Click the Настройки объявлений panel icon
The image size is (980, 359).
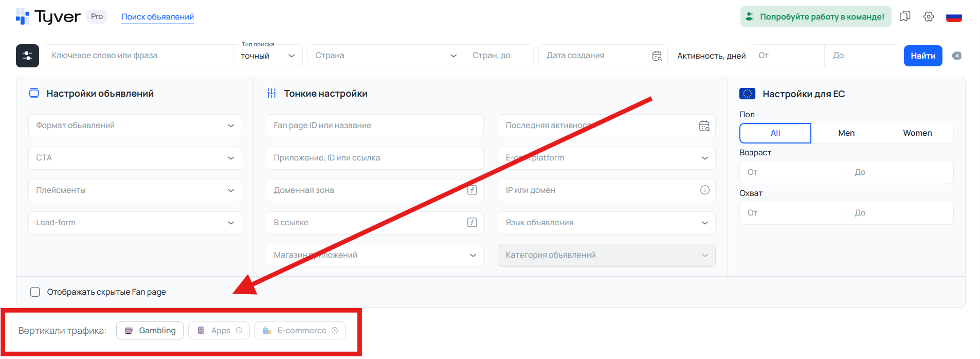coord(34,93)
